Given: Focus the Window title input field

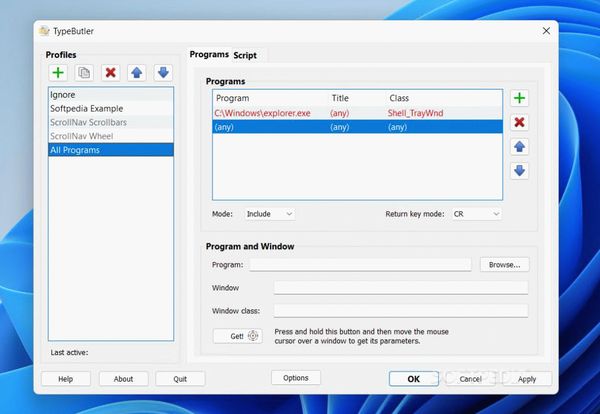Looking at the screenshot, I should 401,287.
